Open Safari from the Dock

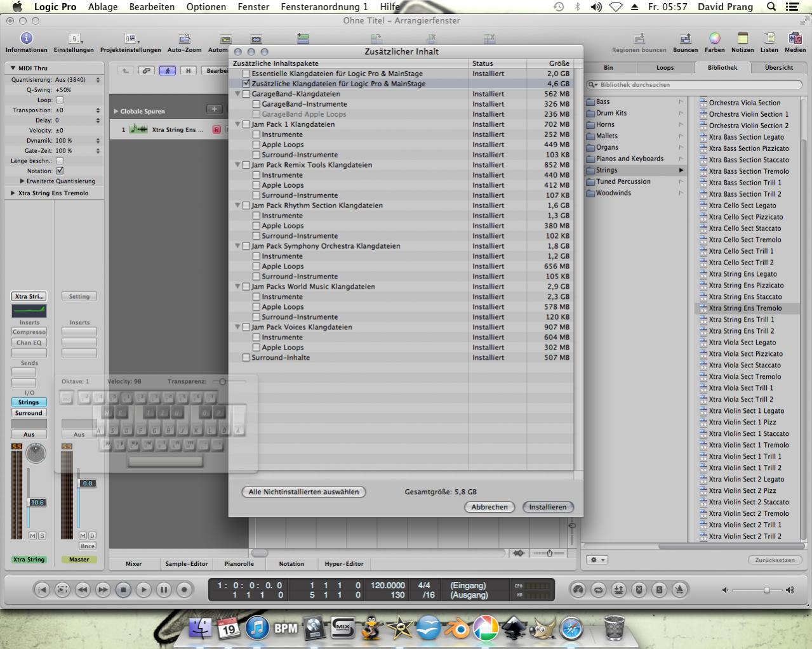point(571,628)
